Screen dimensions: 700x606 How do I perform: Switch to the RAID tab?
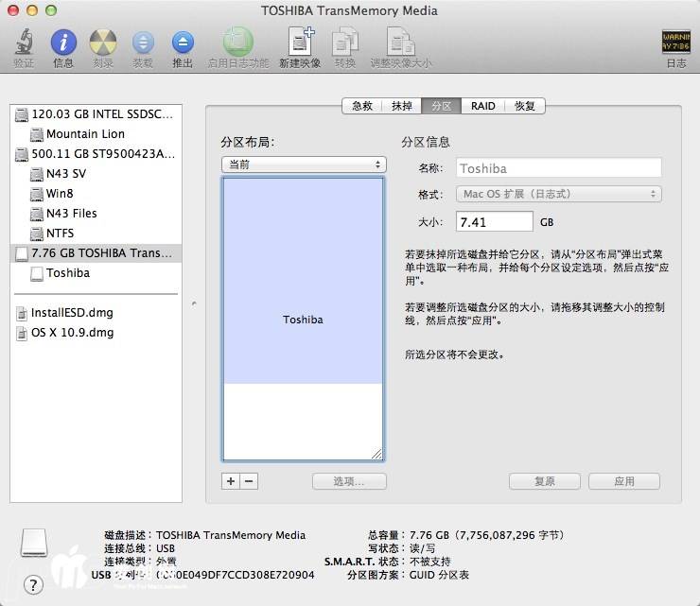(x=483, y=106)
